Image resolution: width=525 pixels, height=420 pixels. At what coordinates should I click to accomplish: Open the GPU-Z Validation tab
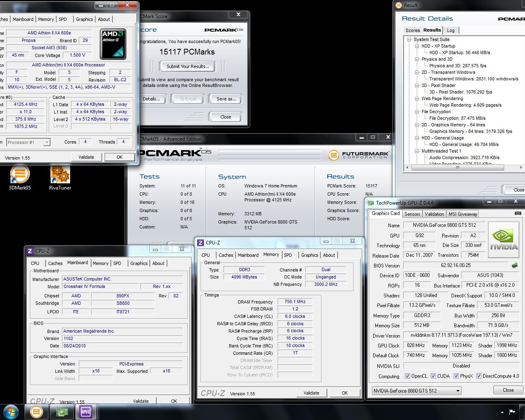coord(434,214)
